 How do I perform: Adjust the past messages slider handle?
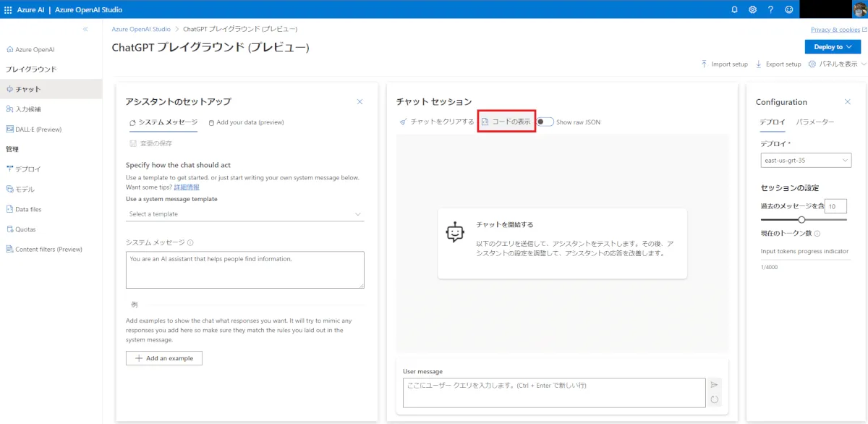point(801,219)
